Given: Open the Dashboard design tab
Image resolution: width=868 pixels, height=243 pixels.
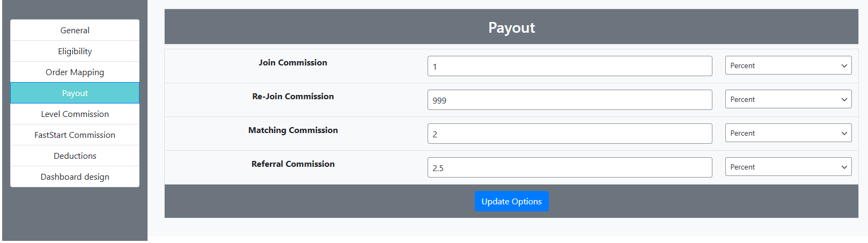Looking at the screenshot, I should point(75,177).
